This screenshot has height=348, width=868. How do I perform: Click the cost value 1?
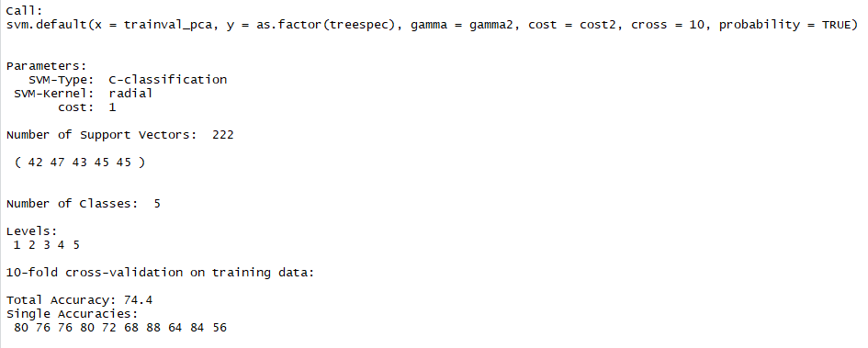tap(112, 107)
